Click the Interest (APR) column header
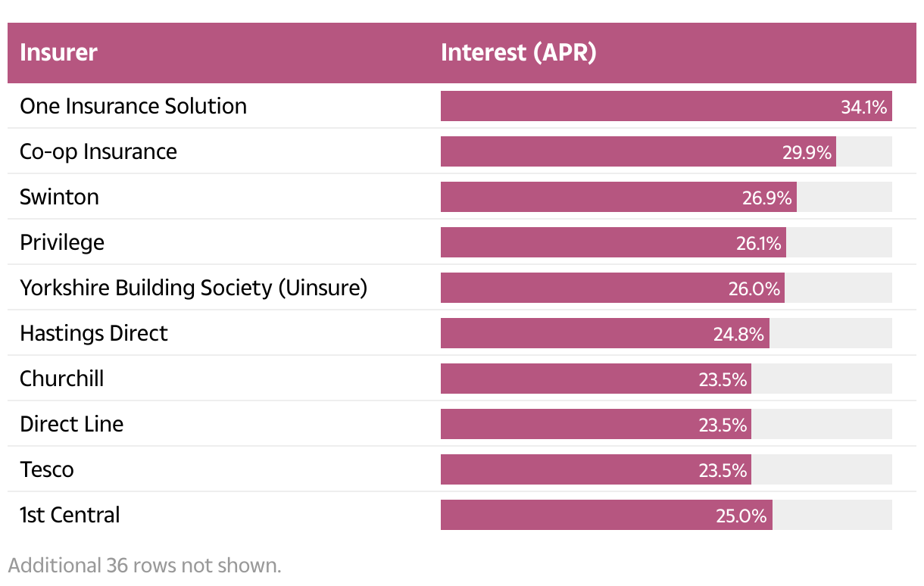 518,53
